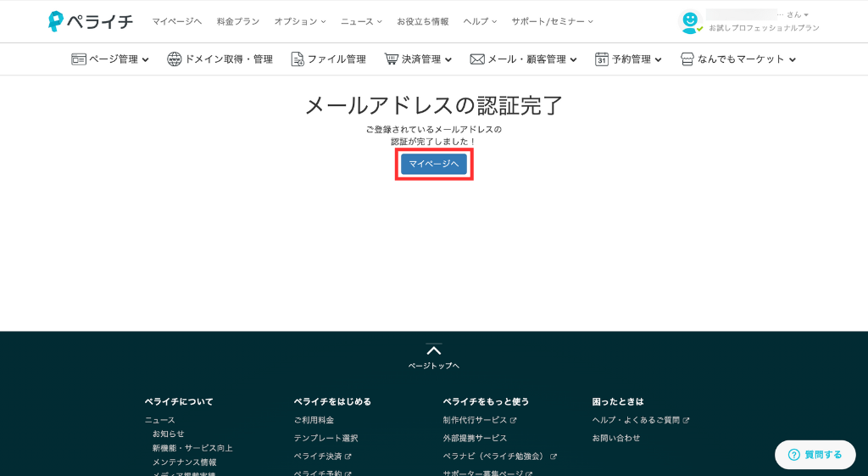Click external link icon beside ペライチ決済

(x=348, y=456)
